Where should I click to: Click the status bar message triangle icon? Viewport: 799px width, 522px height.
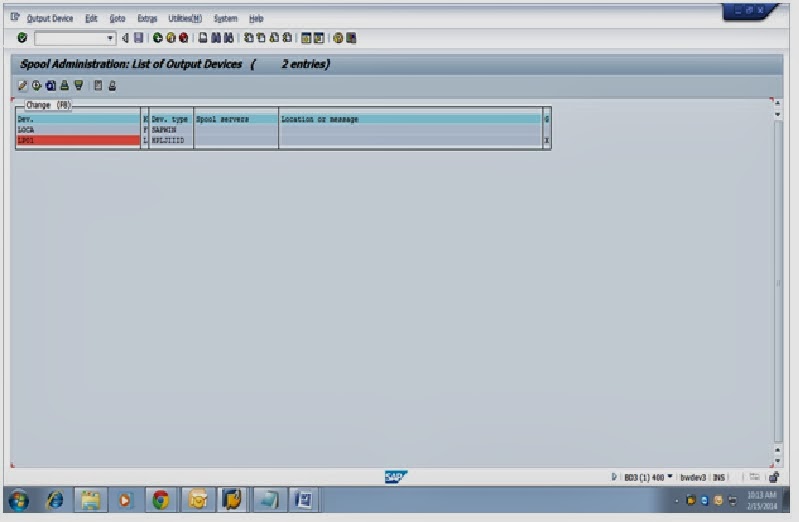[614, 477]
